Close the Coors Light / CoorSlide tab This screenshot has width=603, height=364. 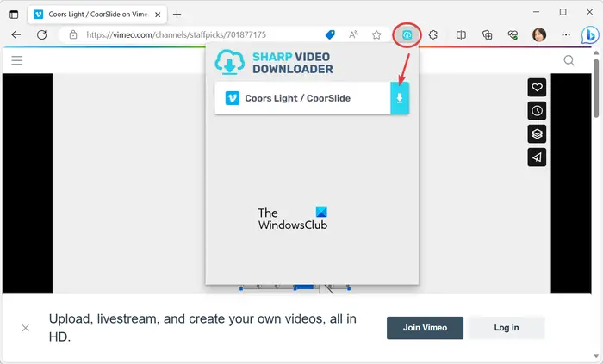click(158, 15)
